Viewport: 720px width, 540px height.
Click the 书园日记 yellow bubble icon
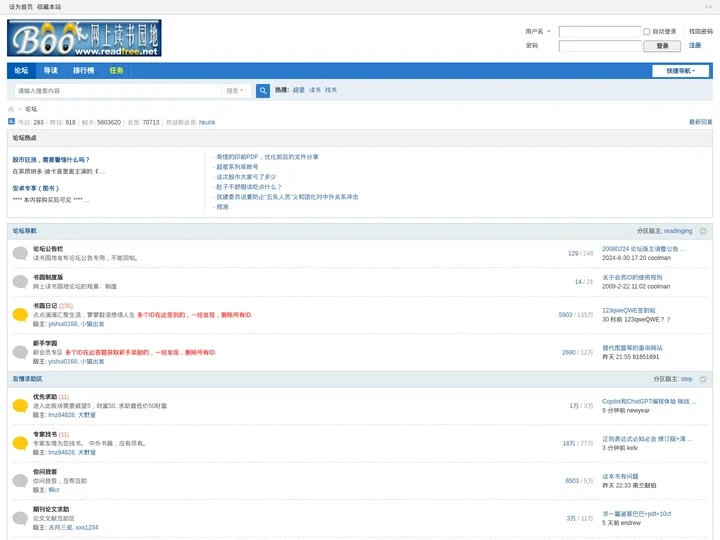pos(20,315)
